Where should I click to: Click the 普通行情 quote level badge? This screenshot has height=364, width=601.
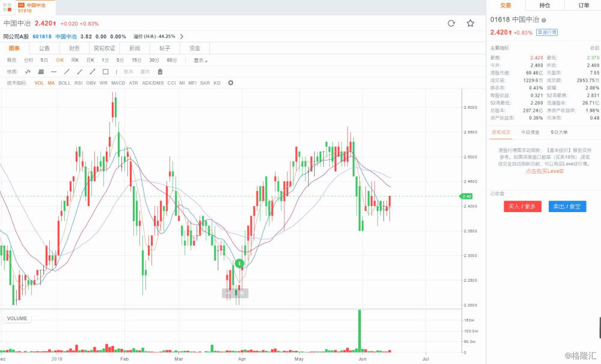pyautogui.click(x=546, y=32)
